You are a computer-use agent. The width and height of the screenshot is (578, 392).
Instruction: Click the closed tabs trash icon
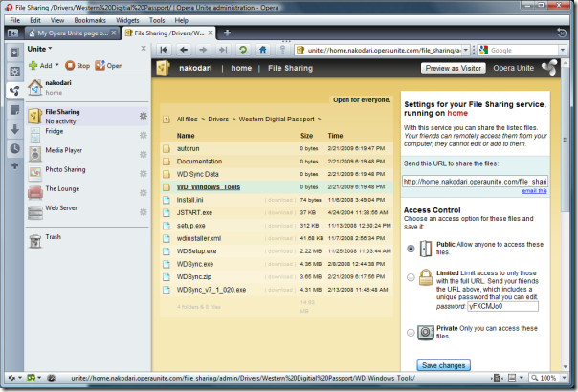(x=562, y=33)
